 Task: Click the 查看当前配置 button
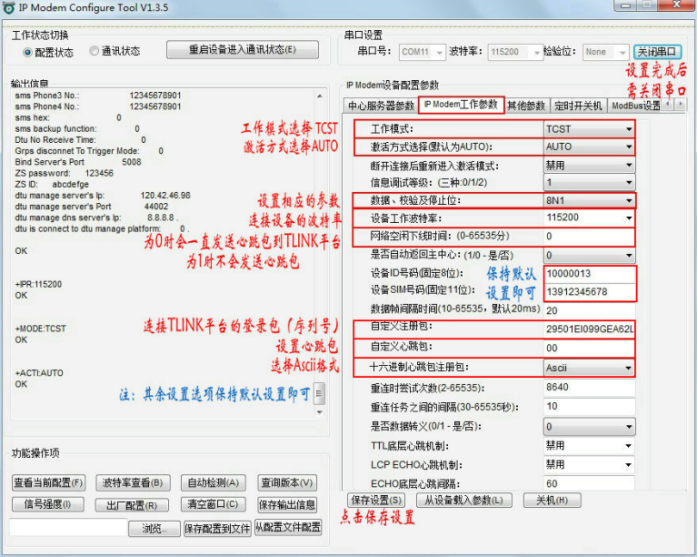point(49,482)
